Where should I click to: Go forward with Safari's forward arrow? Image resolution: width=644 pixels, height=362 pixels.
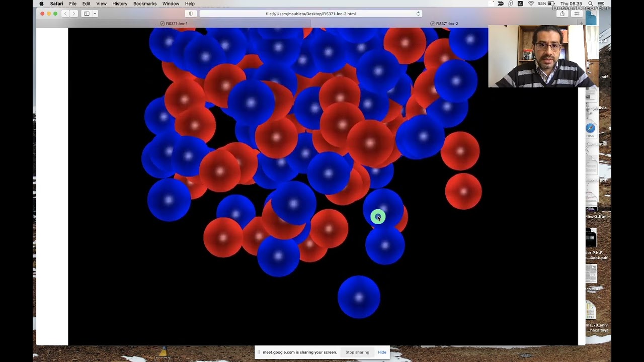[x=74, y=14]
